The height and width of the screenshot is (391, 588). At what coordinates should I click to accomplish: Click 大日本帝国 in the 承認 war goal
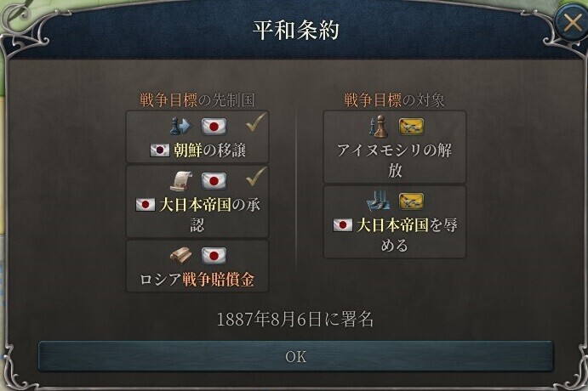[195, 205]
